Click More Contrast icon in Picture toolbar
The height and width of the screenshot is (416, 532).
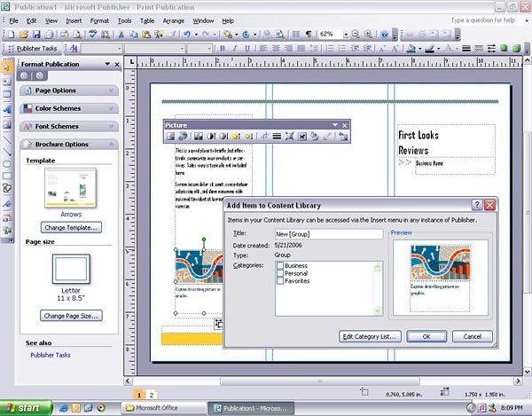(x=211, y=137)
